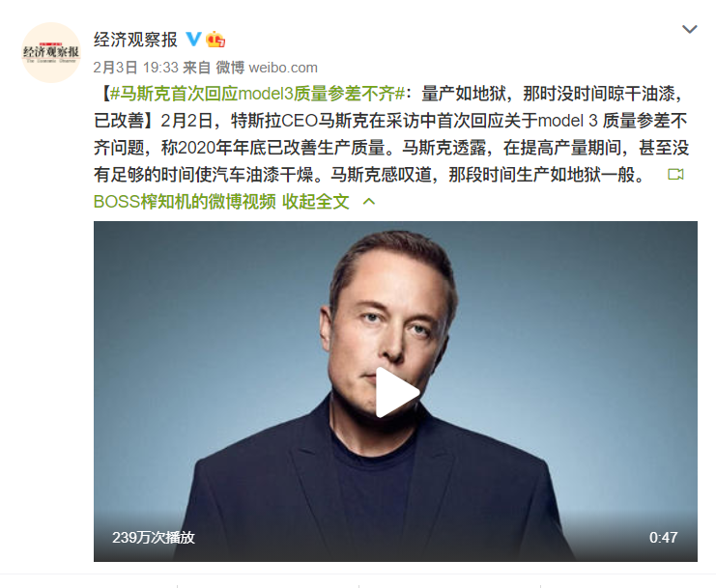Screen dimensions: 716x588
Task: Click the 239万次播放 view count
Action: (x=154, y=538)
